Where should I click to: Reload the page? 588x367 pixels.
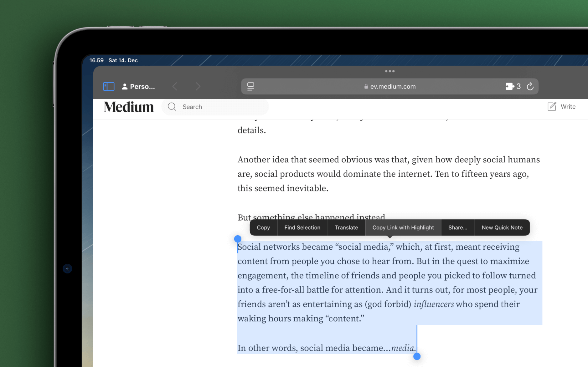(x=530, y=86)
